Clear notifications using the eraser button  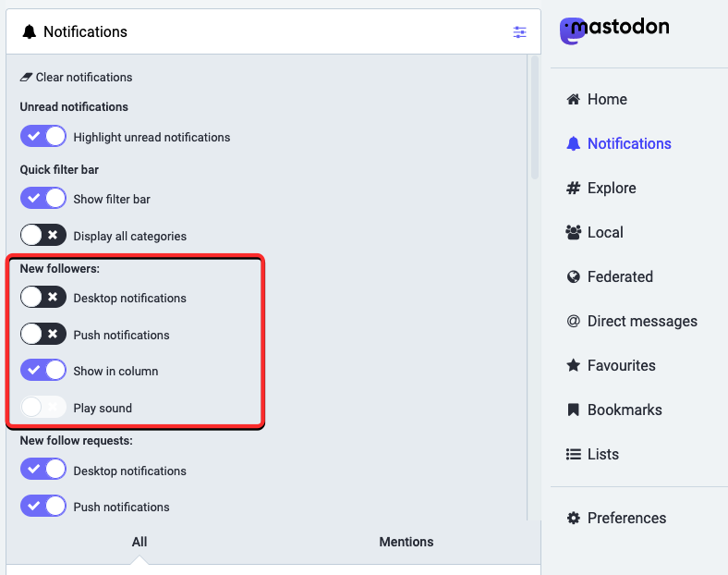(x=76, y=78)
